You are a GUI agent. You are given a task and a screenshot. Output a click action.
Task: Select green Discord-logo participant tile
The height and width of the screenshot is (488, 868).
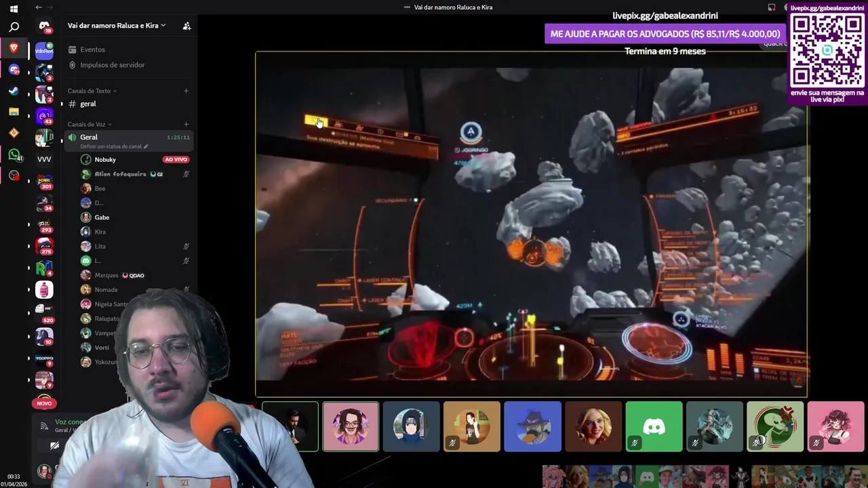[x=654, y=426]
